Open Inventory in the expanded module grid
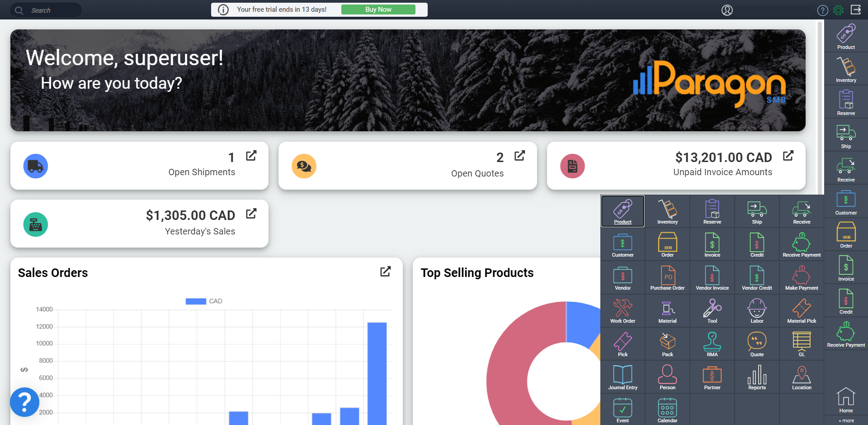 tap(667, 211)
